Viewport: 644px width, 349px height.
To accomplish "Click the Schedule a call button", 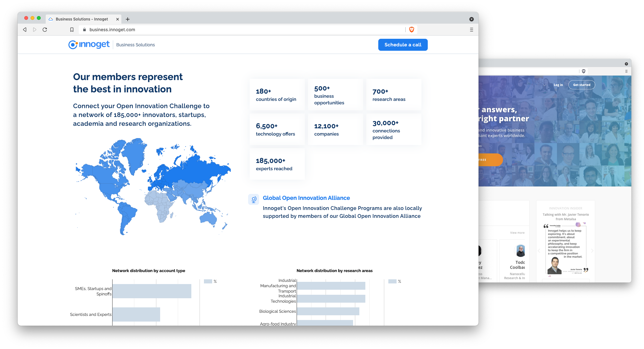I will 403,45.
